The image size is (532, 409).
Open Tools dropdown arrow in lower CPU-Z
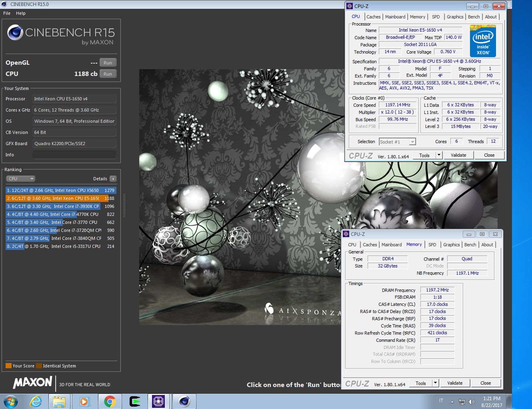coord(435,383)
